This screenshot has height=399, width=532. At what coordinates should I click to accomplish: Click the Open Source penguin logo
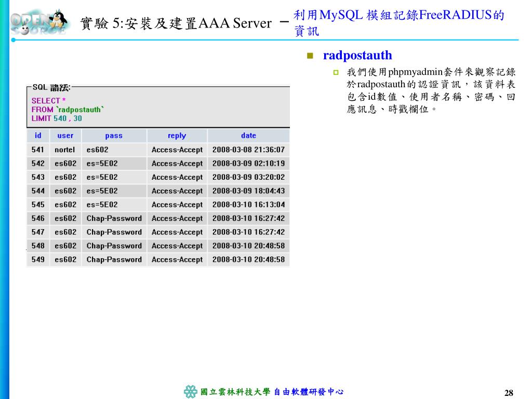coord(39,22)
